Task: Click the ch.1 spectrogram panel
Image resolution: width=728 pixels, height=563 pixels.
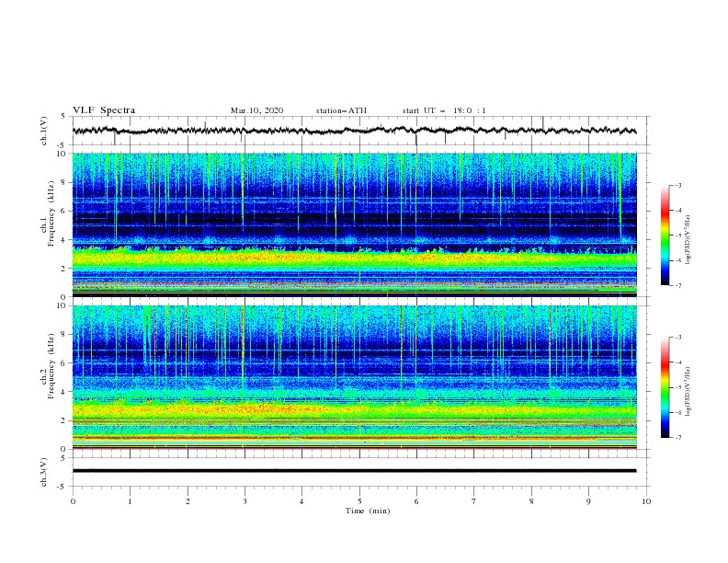Action: [354, 224]
